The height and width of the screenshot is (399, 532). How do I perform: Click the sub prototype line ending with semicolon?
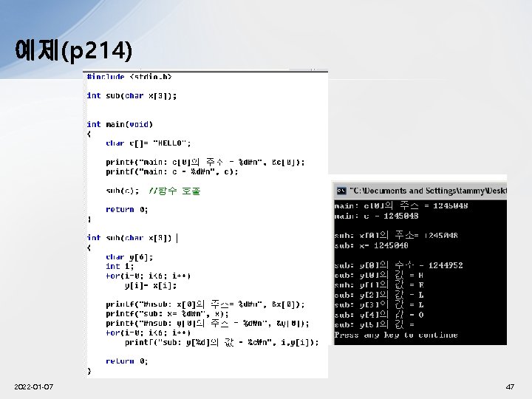pyautogui.click(x=132, y=95)
